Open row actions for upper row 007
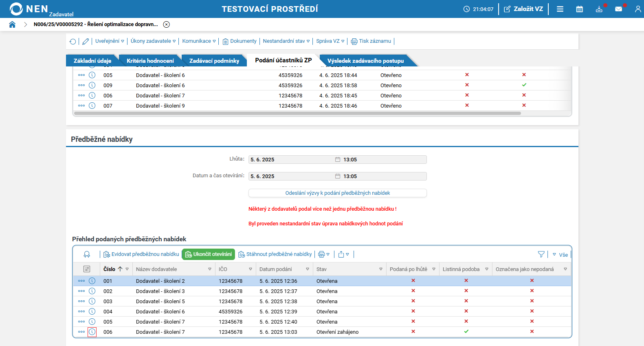The width and height of the screenshot is (644, 346). pyautogui.click(x=81, y=106)
